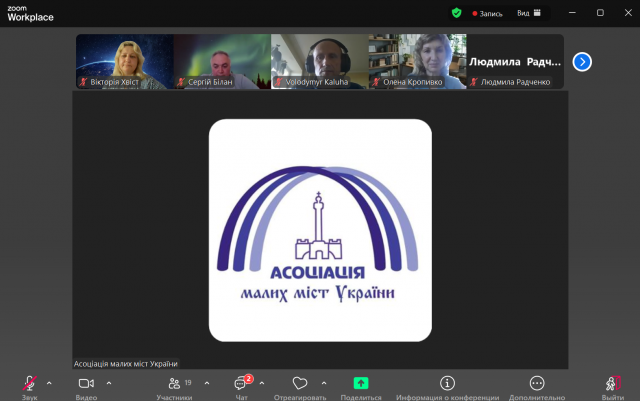Click the Запись recording indicator
The image size is (640, 401).
(x=487, y=13)
